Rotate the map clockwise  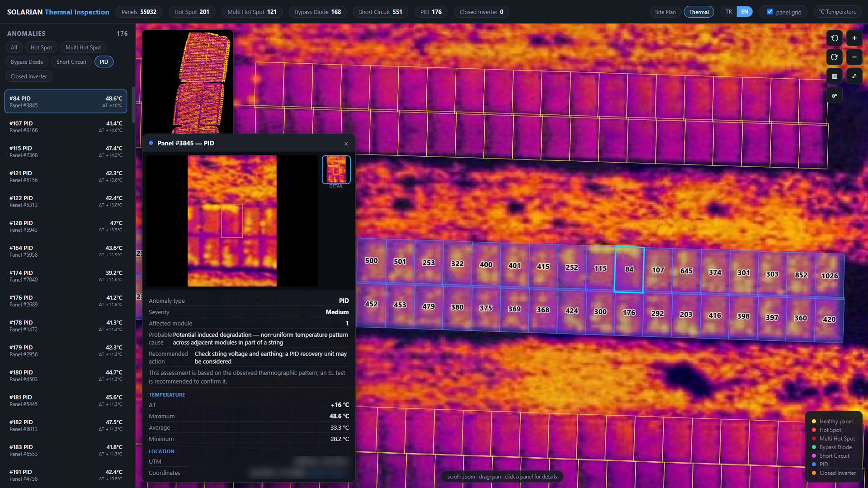click(x=835, y=57)
